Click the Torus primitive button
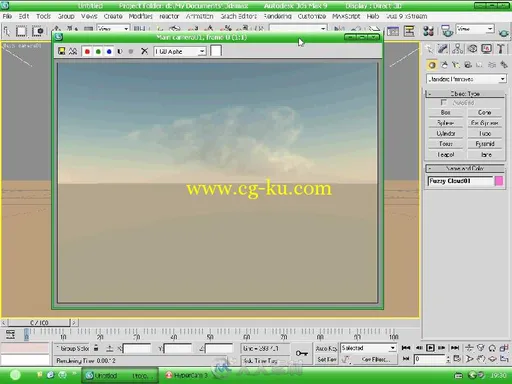 pos(446,144)
